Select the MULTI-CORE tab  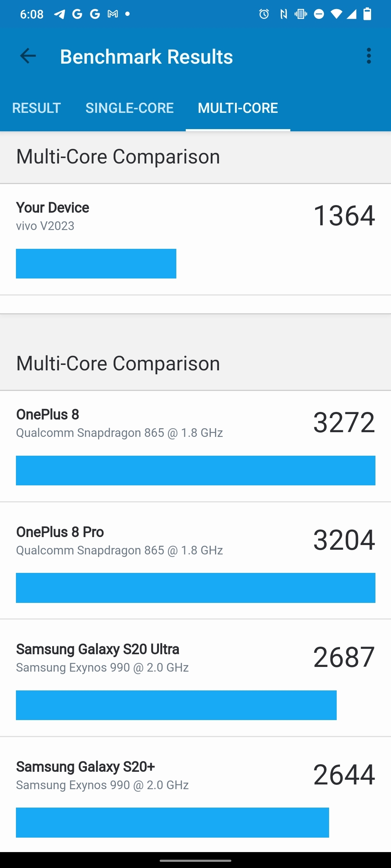pyautogui.click(x=238, y=108)
